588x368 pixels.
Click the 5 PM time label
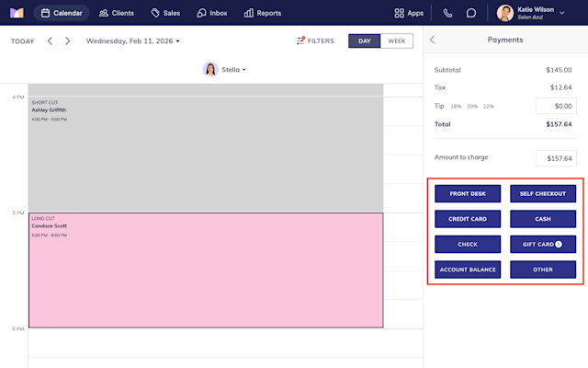pos(18,213)
